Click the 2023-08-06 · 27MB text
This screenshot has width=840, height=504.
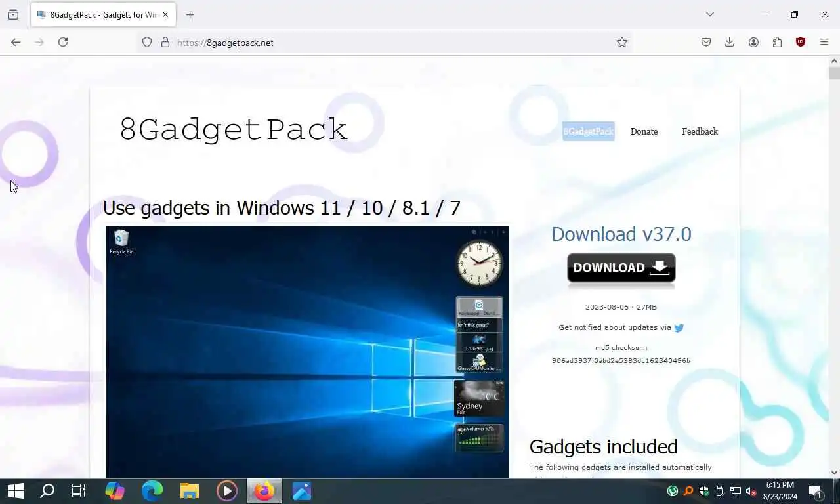tap(621, 307)
